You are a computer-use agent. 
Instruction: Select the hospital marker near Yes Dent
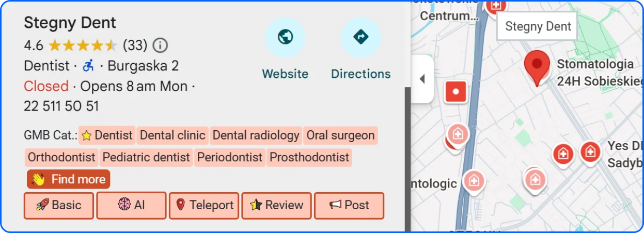590,152
